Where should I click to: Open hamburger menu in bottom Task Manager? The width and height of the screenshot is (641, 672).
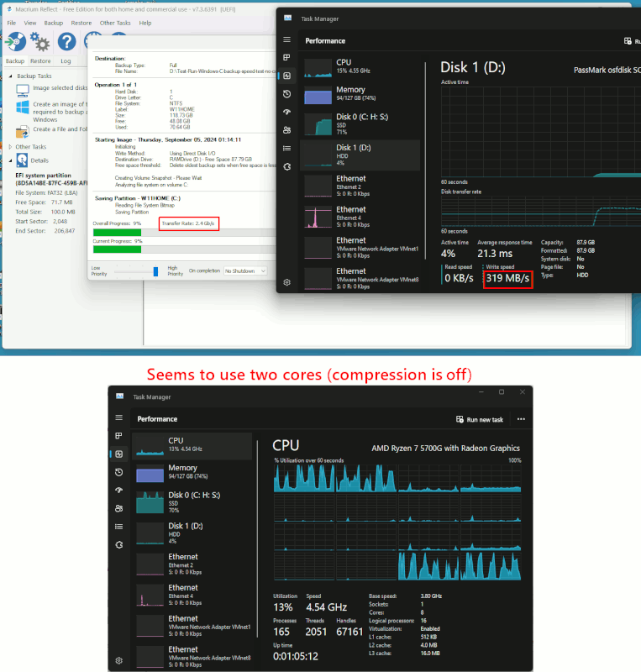coord(118,417)
